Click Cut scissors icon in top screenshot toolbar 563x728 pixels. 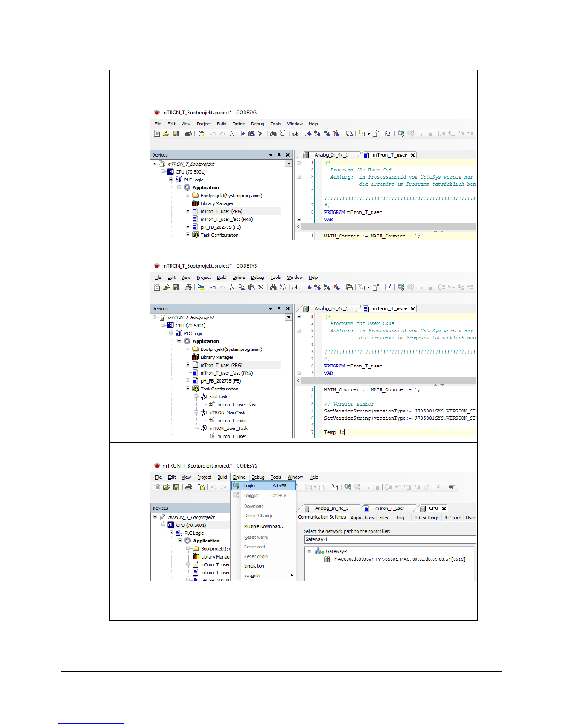pyautogui.click(x=232, y=134)
